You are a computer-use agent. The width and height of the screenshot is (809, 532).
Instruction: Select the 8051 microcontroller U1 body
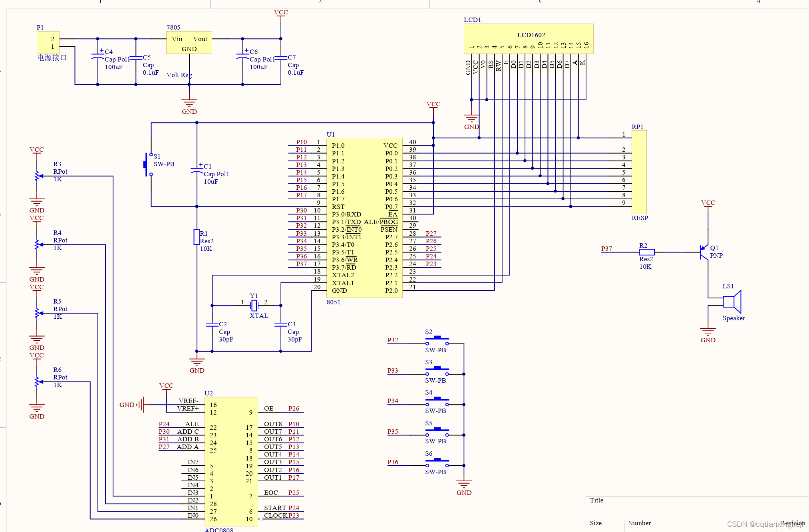(x=364, y=218)
